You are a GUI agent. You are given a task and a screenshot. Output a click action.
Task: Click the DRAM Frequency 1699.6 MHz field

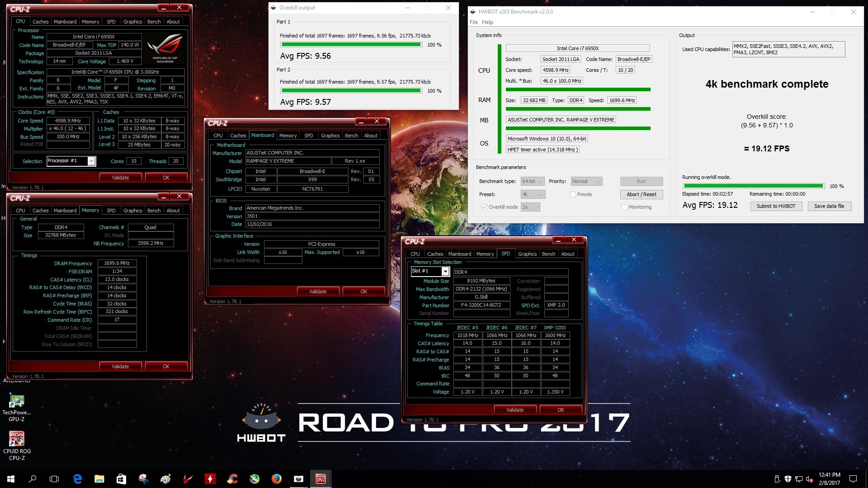(x=117, y=263)
